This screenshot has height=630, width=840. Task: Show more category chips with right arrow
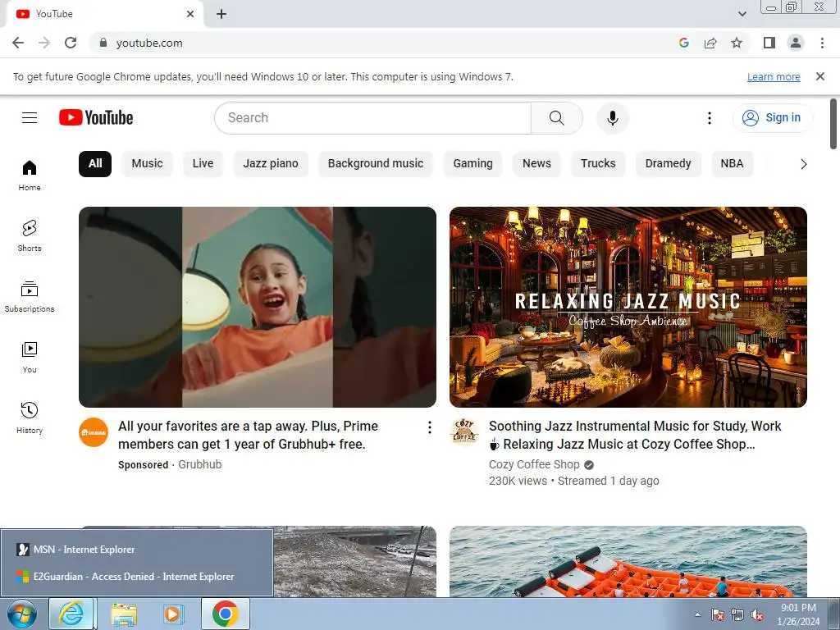coord(803,164)
